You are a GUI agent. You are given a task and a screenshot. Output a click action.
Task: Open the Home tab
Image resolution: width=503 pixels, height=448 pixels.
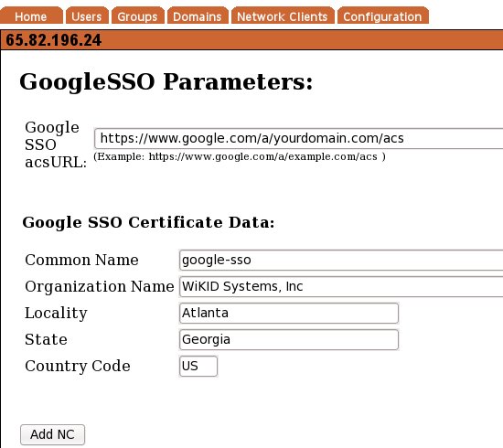point(31,16)
